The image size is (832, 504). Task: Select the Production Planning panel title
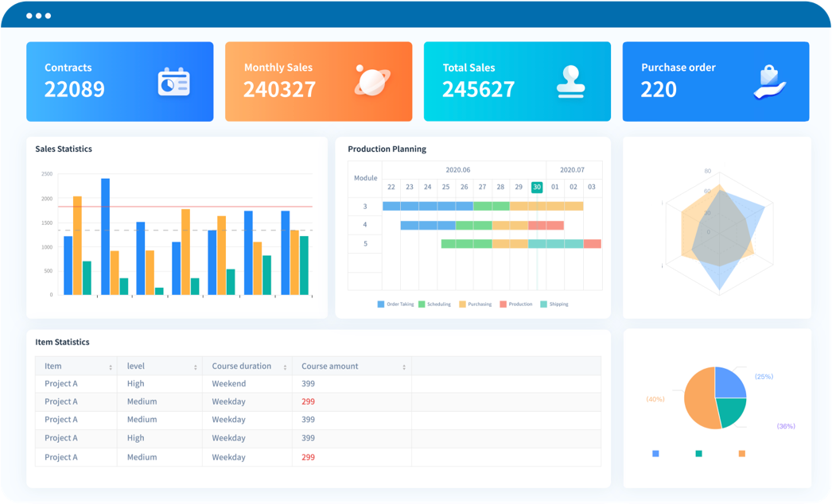[387, 149]
